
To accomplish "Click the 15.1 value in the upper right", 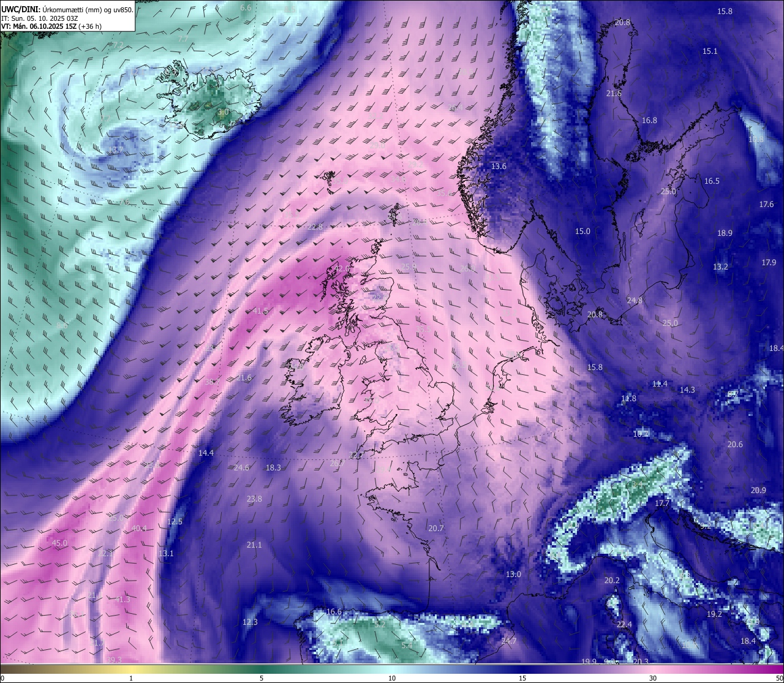I will point(710,51).
